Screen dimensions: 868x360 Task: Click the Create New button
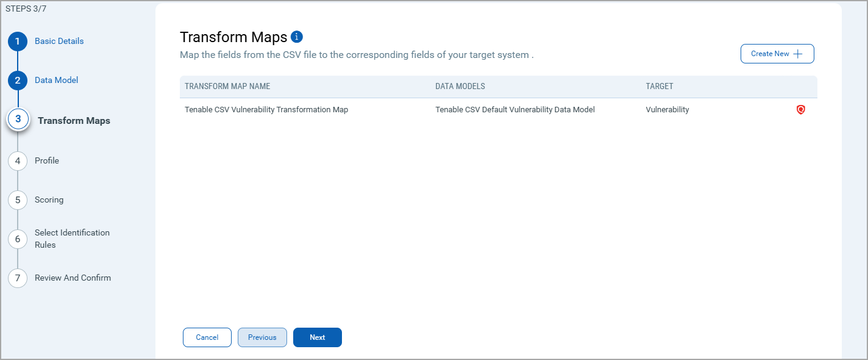pyautogui.click(x=777, y=54)
